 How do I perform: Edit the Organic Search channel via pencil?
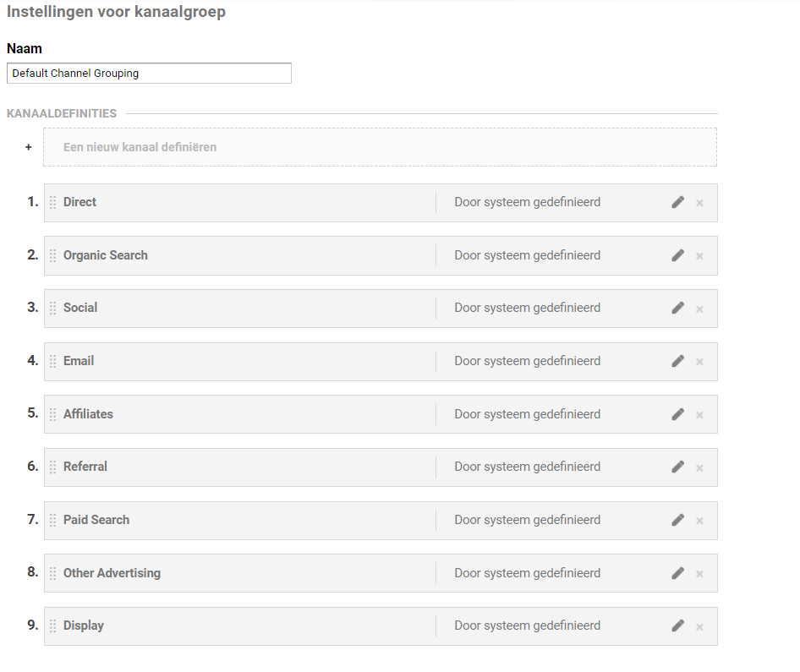pyautogui.click(x=677, y=255)
